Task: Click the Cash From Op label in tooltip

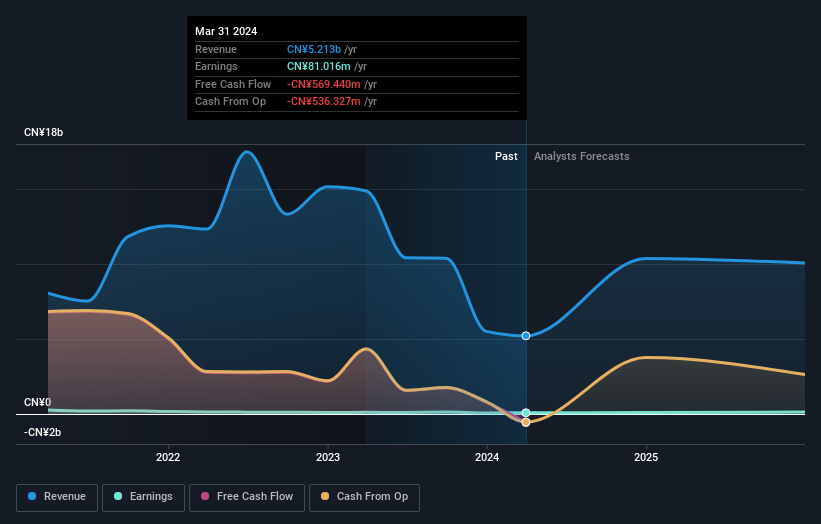Action: click(x=230, y=102)
